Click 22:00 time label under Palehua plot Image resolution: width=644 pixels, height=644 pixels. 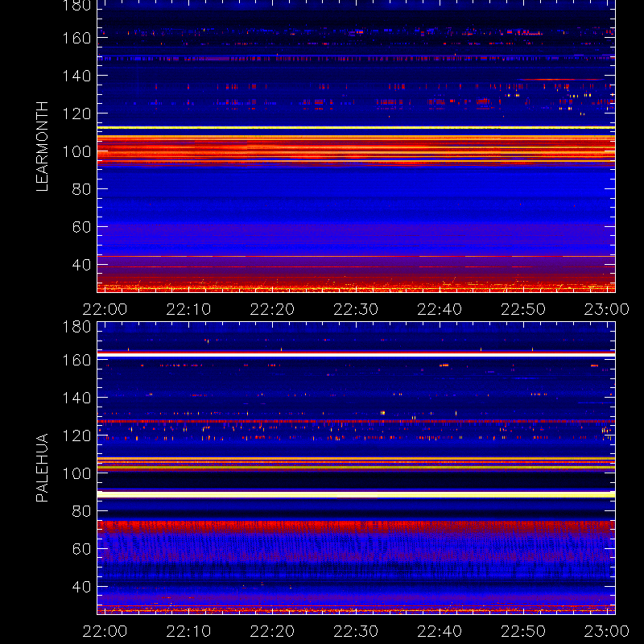click(x=105, y=631)
